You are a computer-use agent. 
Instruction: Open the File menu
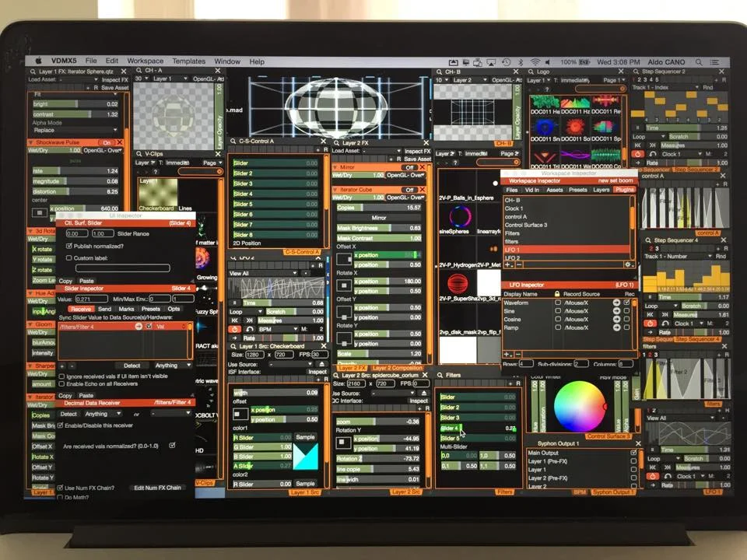click(91, 61)
